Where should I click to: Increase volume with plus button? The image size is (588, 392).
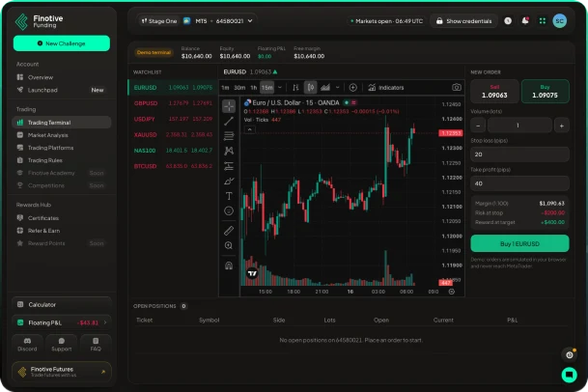click(561, 126)
